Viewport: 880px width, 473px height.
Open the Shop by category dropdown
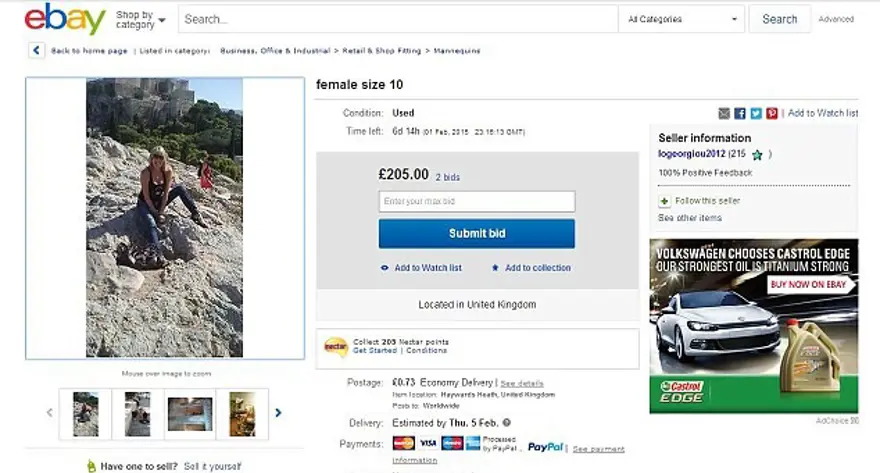140,19
